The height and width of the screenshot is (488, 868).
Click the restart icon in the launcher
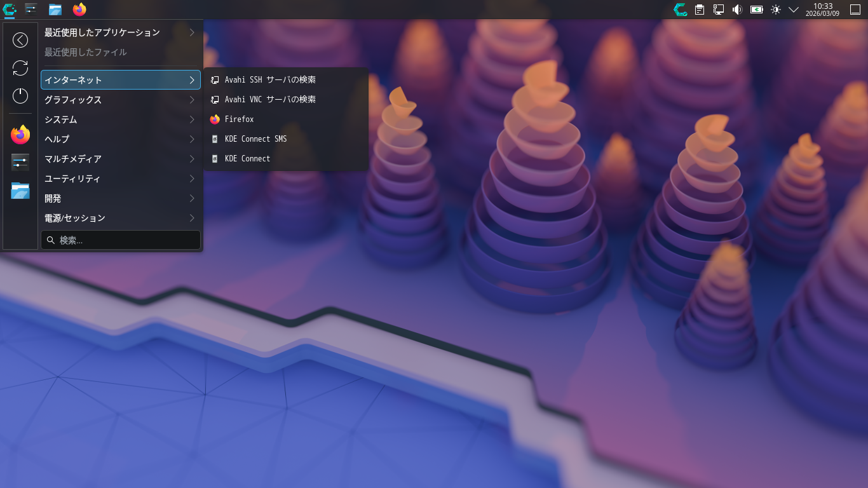[20, 68]
